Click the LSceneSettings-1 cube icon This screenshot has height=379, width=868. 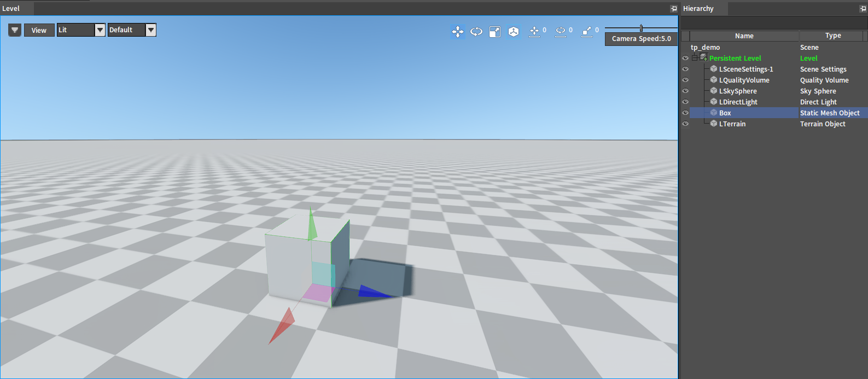tap(714, 69)
